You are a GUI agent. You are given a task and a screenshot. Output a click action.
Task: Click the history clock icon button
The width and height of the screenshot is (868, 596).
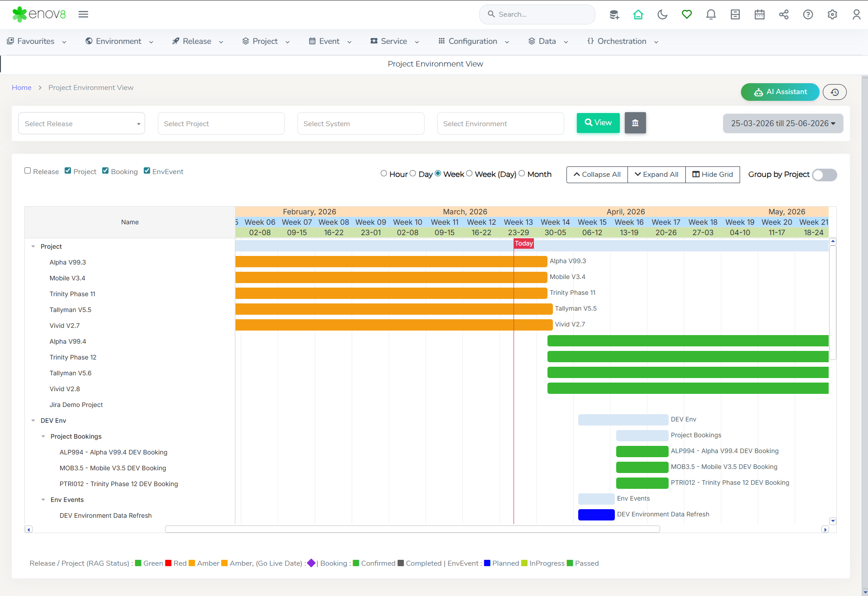click(x=835, y=92)
